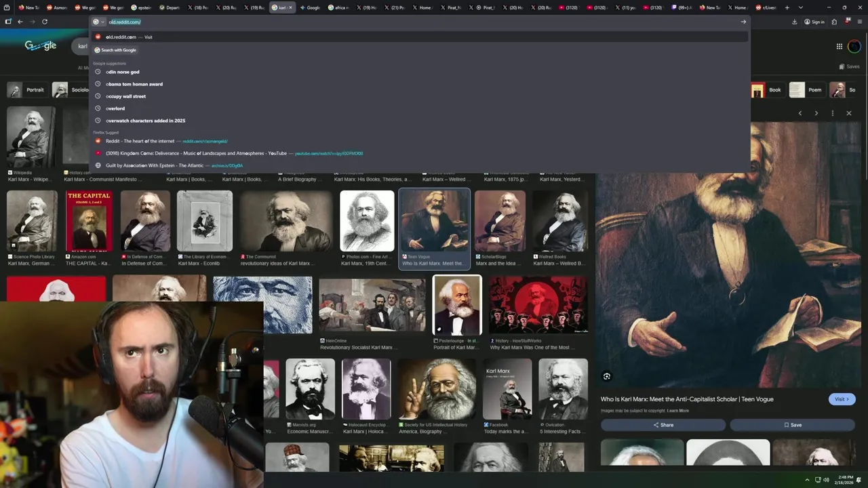Expand the list-all-tabs dropdown chevron
Screen dimensions: 868x488
(800, 7)
